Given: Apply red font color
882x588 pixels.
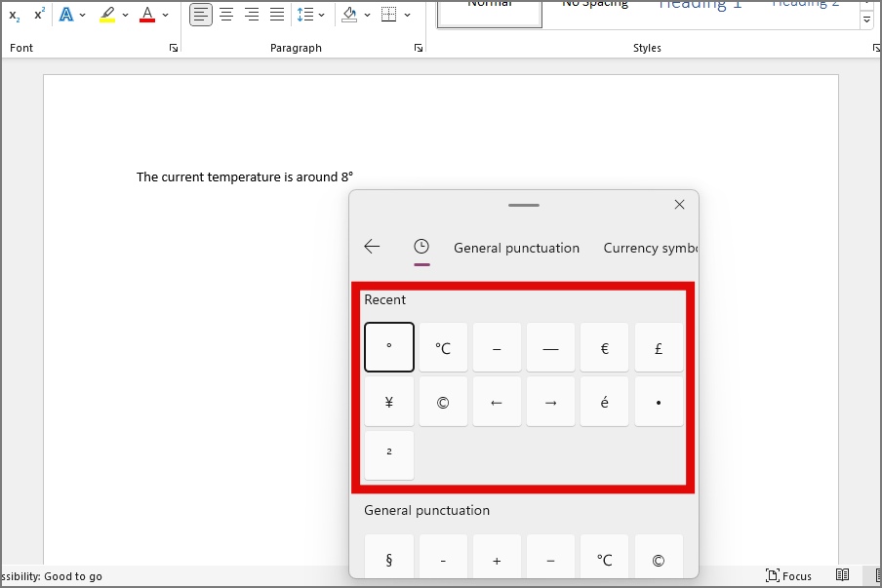Looking at the screenshot, I should (147, 15).
